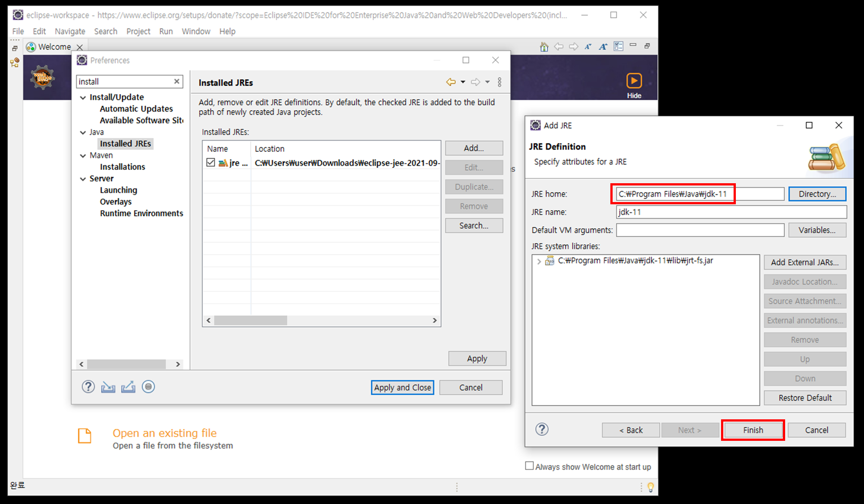This screenshot has height=504, width=864.
Task: Click the clear filter X in search box
Action: coord(177,81)
